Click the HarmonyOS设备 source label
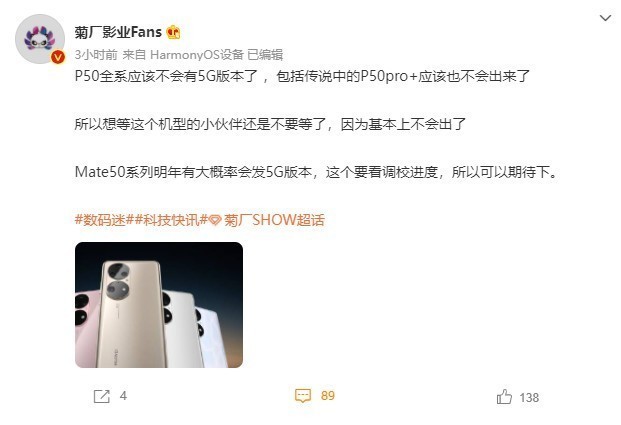 point(197,55)
